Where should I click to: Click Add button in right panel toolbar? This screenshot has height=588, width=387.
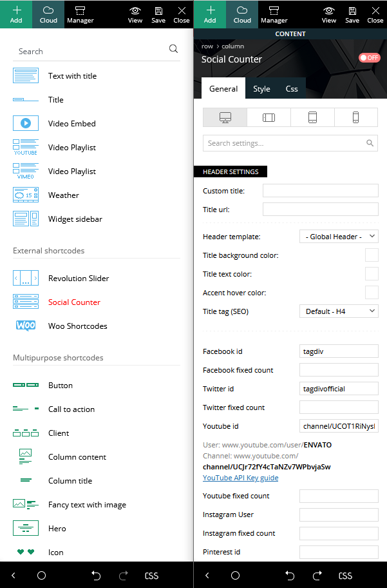pyautogui.click(x=210, y=14)
